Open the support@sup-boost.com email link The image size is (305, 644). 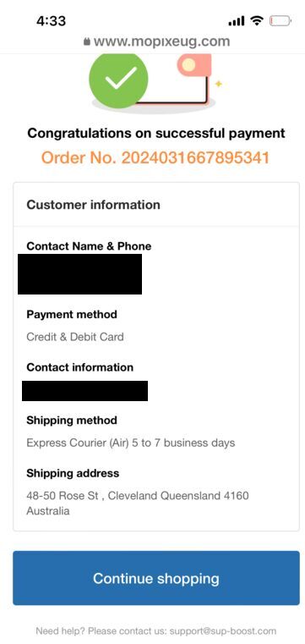coord(222,630)
